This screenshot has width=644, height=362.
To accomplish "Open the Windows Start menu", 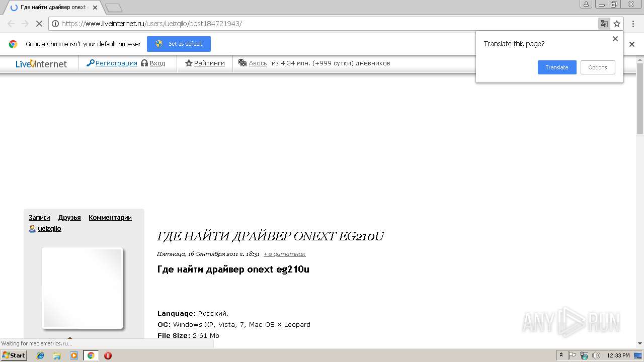I will coord(14,355).
